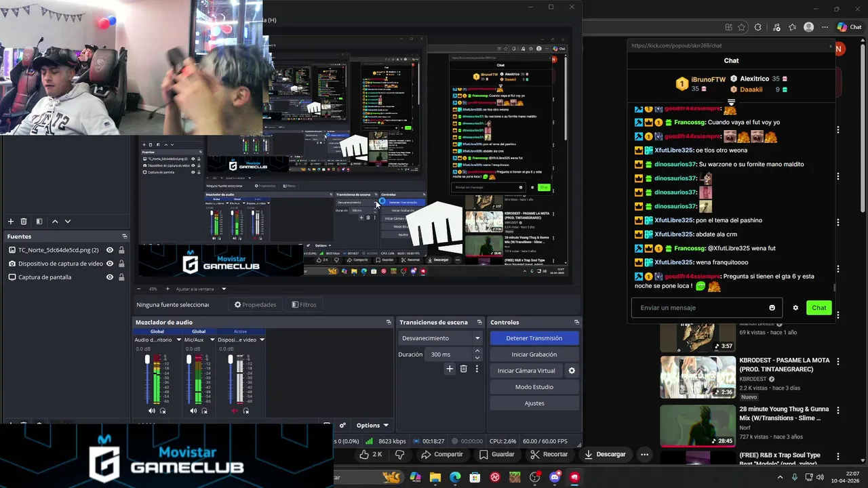This screenshot has width=868, height=488.
Task: Unlock the Dispositivo de captura de video source
Action: point(121,264)
